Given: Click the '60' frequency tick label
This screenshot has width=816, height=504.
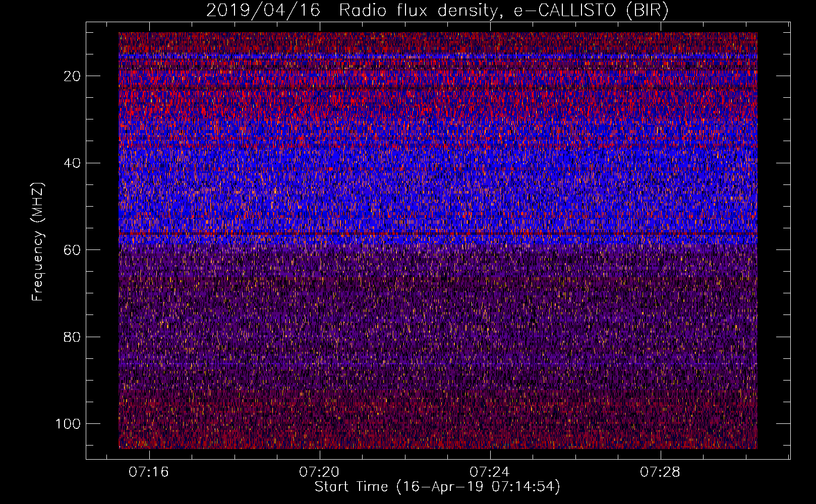Looking at the screenshot, I should click(73, 250).
